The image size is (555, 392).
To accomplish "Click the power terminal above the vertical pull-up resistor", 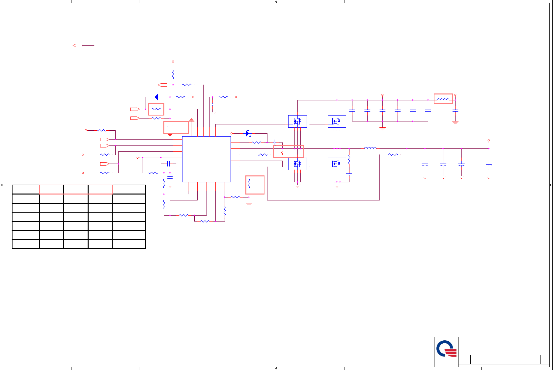I will tap(173, 62).
